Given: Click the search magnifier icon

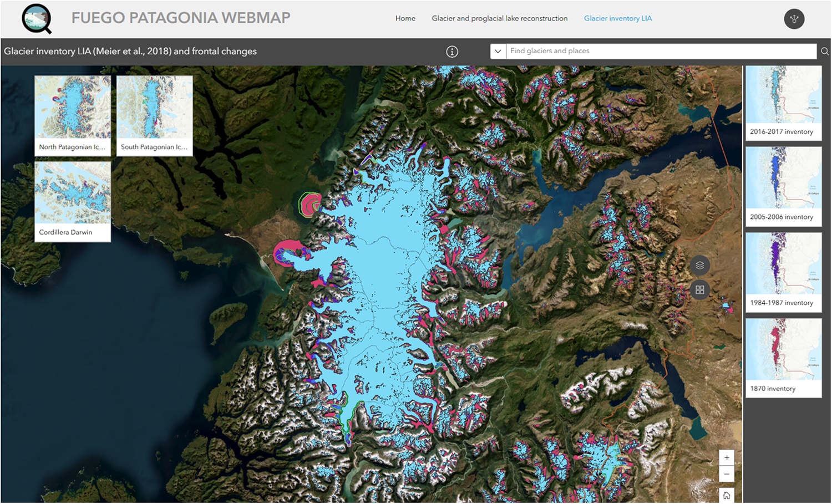Looking at the screenshot, I should [825, 51].
